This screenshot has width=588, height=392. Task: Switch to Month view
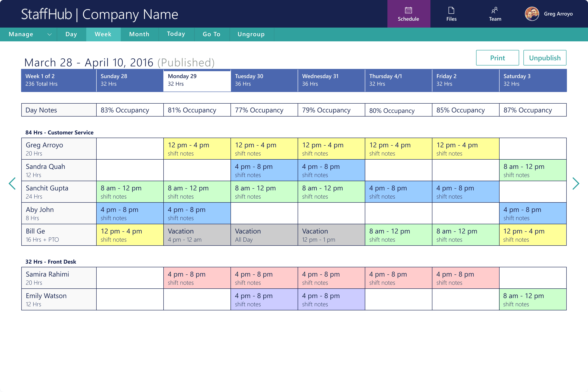(x=139, y=34)
